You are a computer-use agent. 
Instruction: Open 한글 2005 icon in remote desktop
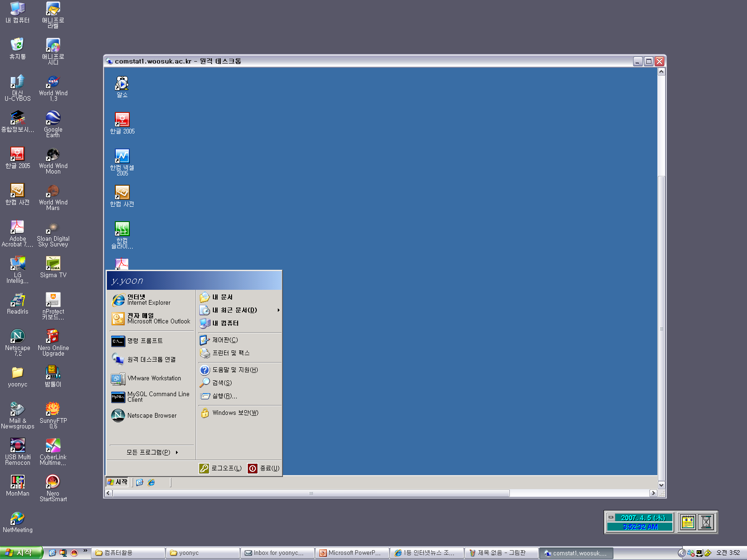coord(122,123)
